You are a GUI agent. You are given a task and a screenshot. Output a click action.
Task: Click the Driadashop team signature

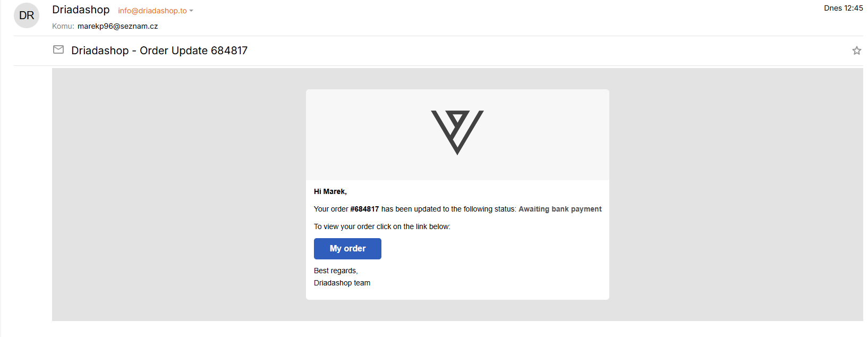tap(342, 283)
